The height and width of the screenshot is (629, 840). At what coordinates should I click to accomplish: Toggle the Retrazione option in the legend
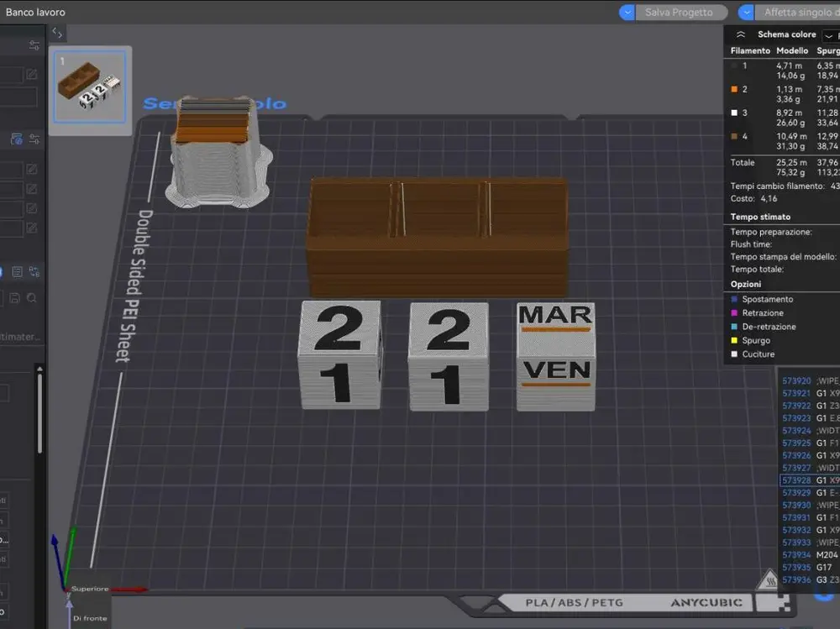[x=758, y=313]
